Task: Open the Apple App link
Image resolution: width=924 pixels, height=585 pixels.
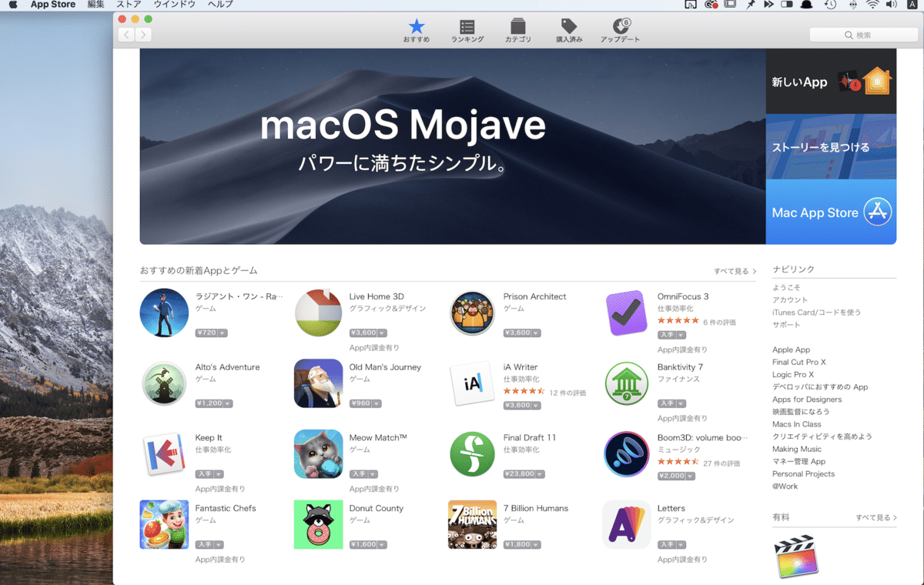Action: (x=791, y=349)
